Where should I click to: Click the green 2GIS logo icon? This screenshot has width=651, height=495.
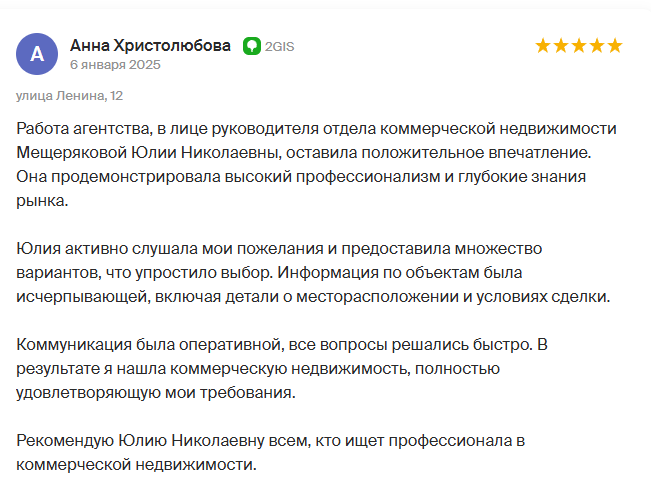pyautogui.click(x=252, y=46)
